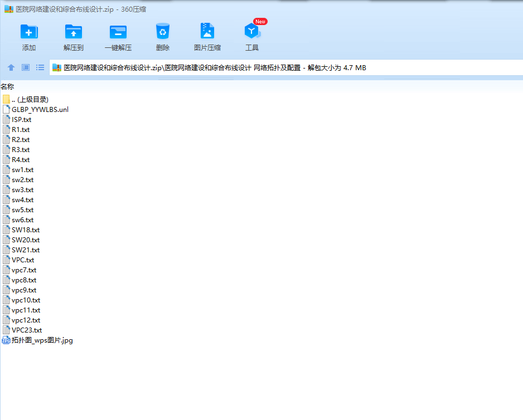Click the archive path address field
The height and width of the screenshot is (420, 523).
tap(287, 67)
